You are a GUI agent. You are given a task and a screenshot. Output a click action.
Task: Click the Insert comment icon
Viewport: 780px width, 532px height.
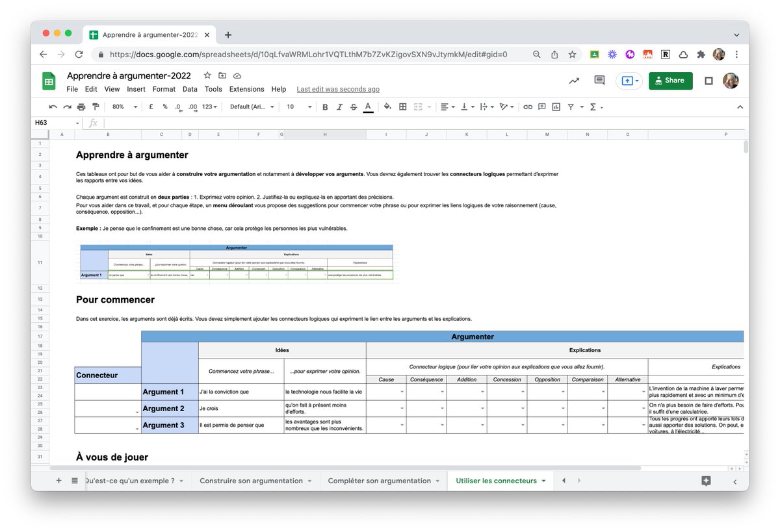click(x=541, y=107)
